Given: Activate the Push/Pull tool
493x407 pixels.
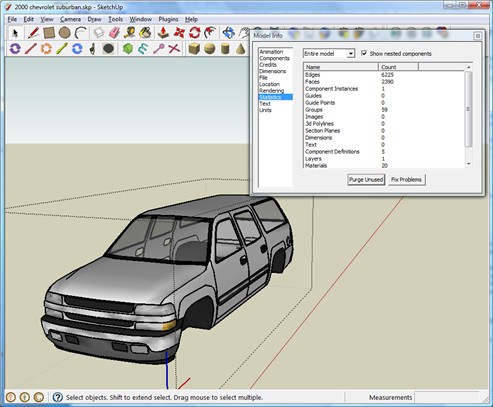Looking at the screenshot, I should pyautogui.click(x=163, y=33).
